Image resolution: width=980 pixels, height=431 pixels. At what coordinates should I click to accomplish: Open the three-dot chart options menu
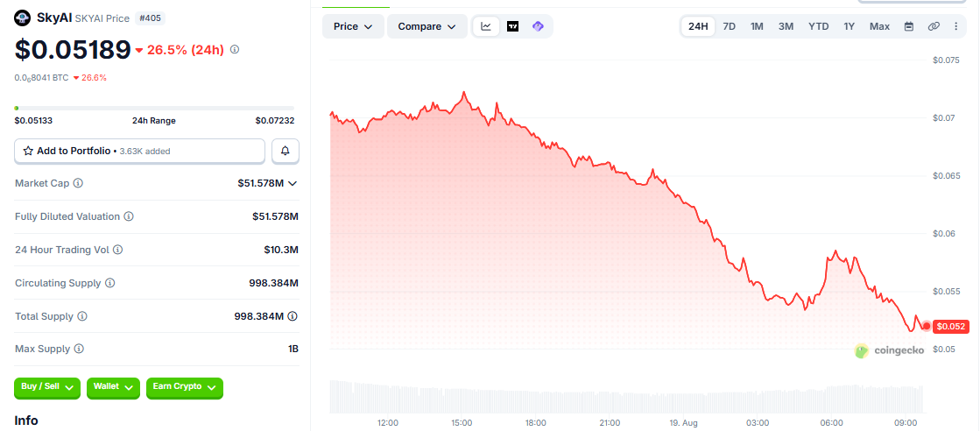[x=955, y=26]
